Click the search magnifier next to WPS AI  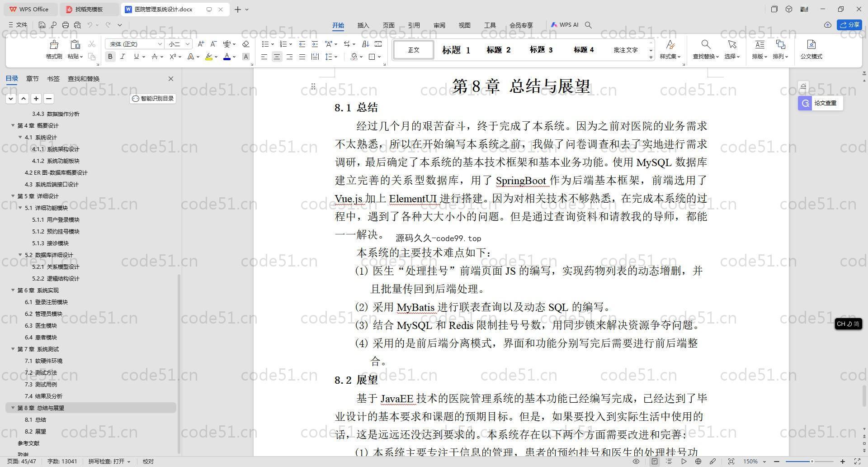click(588, 25)
